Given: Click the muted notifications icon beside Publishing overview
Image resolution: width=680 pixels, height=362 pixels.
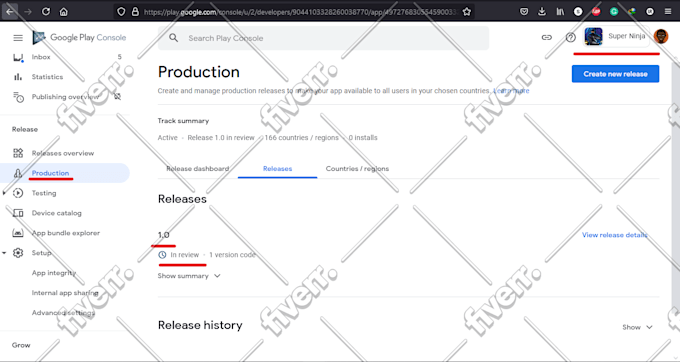Looking at the screenshot, I should pyautogui.click(x=117, y=97).
